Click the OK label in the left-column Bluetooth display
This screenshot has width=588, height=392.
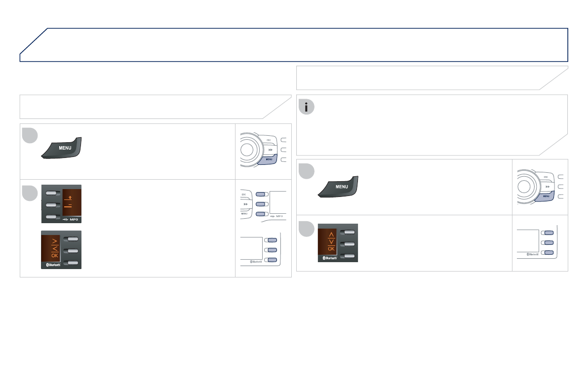tap(55, 255)
